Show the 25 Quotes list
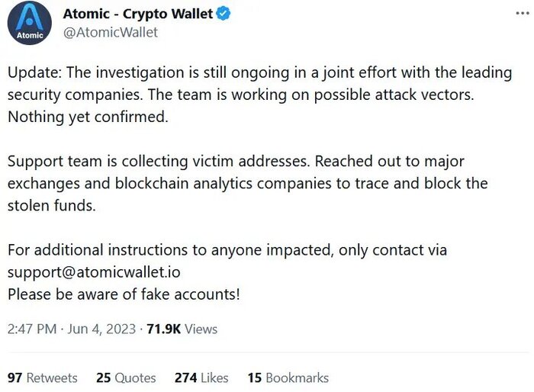 coord(126,378)
